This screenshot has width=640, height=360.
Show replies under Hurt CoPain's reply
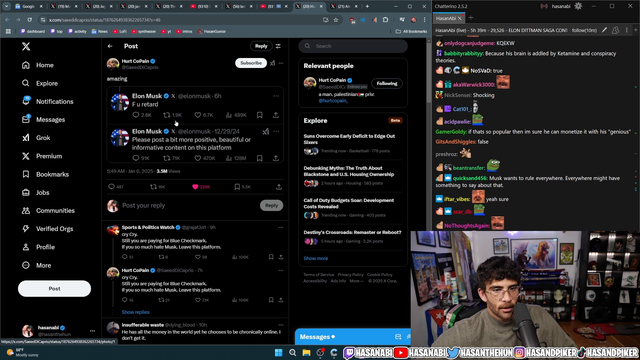[136, 312]
